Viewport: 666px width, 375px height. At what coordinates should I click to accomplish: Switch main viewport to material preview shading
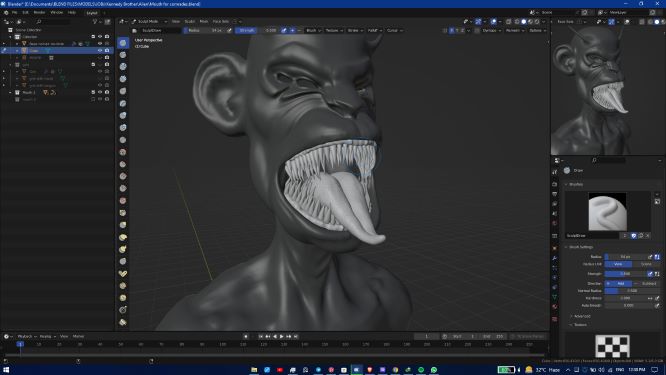(x=531, y=21)
